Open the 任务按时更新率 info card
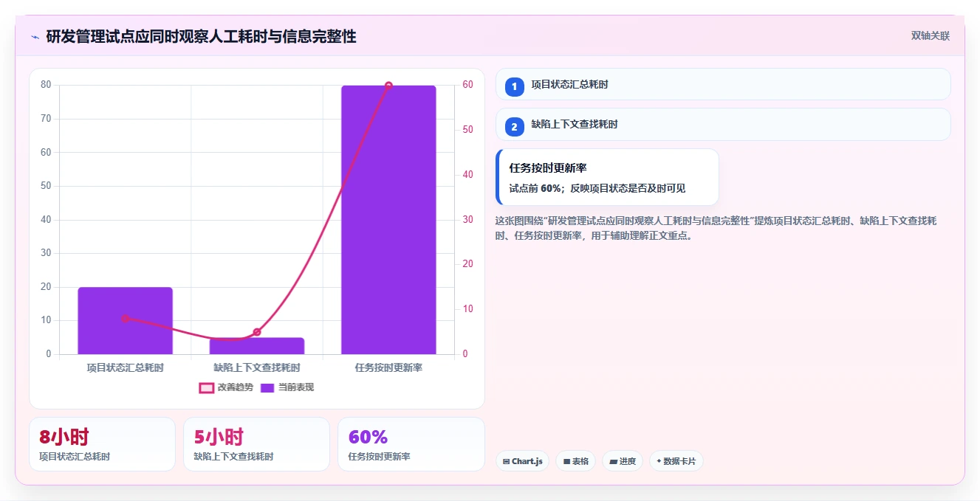This screenshot has width=980, height=501. 607,177
